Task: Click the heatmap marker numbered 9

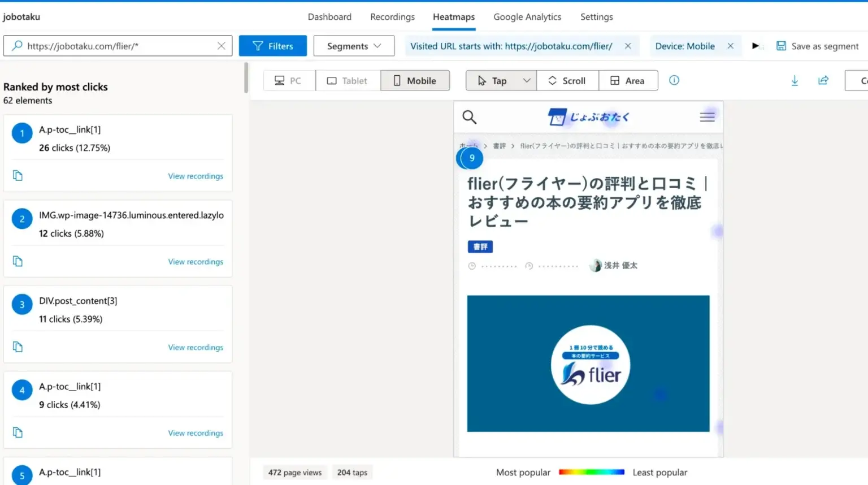Action: pos(471,158)
